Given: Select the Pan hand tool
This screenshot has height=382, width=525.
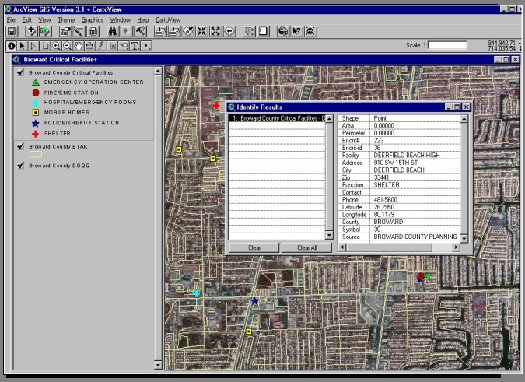Looking at the screenshot, I should [79, 46].
